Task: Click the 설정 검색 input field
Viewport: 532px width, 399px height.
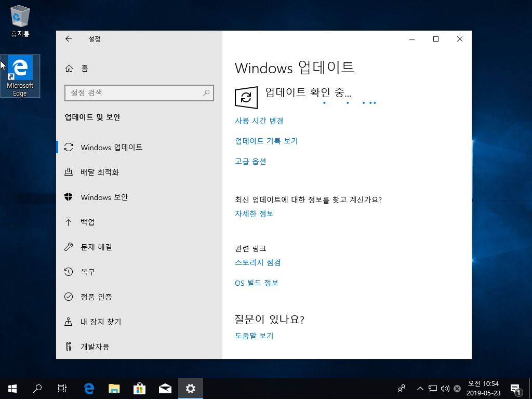Action: coord(139,92)
